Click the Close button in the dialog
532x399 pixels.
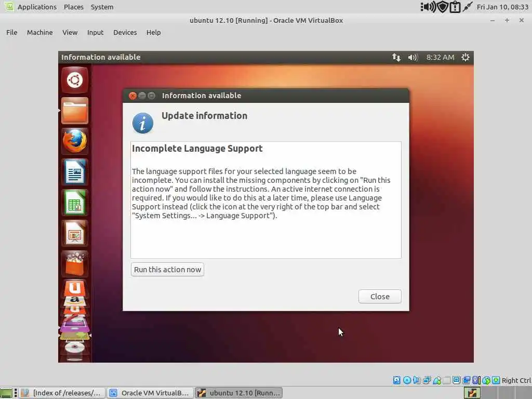(380, 297)
